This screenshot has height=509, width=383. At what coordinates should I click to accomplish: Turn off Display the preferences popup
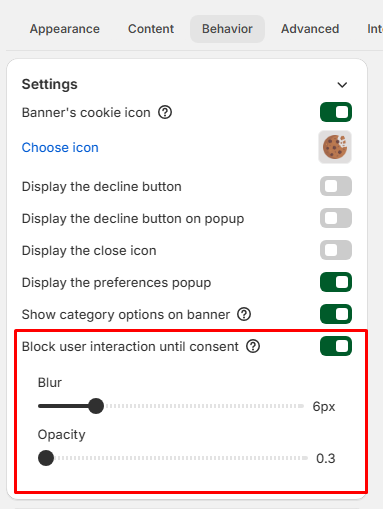click(x=336, y=282)
